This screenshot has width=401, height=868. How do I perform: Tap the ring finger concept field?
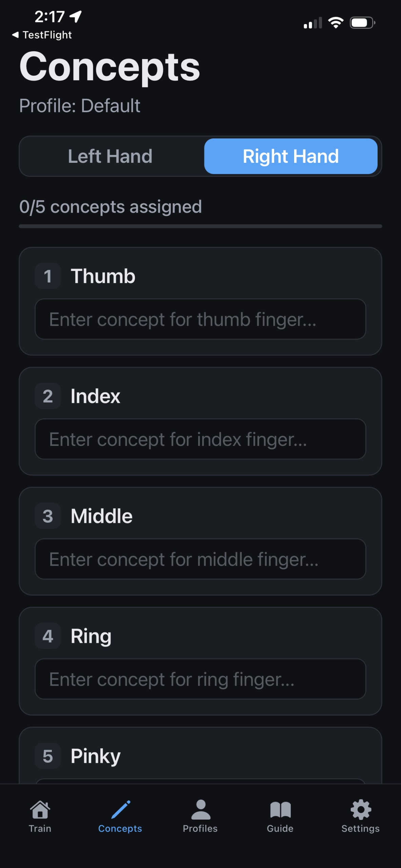200,679
